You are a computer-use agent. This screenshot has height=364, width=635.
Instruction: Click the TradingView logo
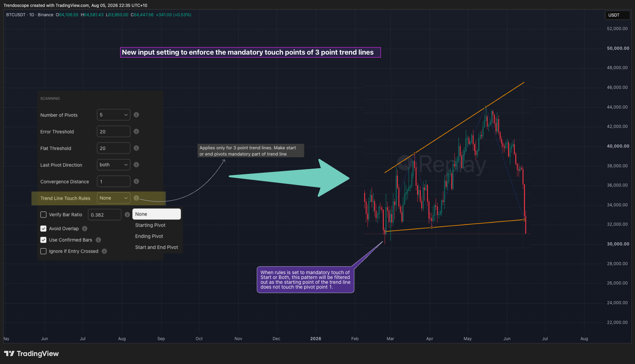click(31, 353)
